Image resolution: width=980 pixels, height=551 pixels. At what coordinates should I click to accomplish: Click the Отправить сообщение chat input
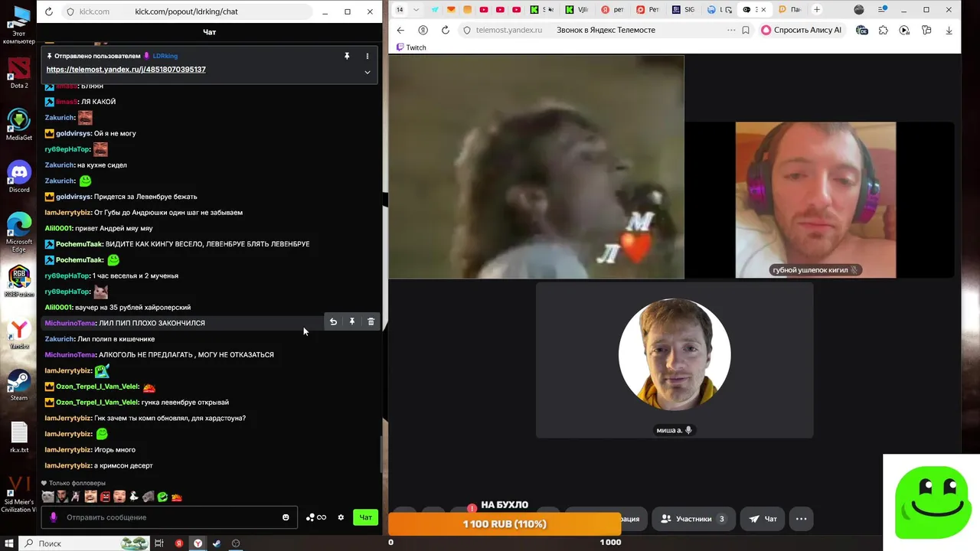(170, 517)
